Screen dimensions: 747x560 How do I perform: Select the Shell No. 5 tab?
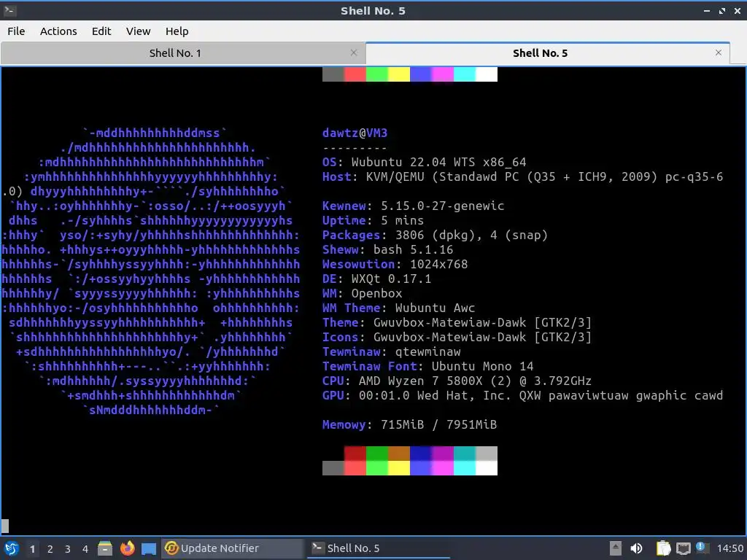click(540, 52)
